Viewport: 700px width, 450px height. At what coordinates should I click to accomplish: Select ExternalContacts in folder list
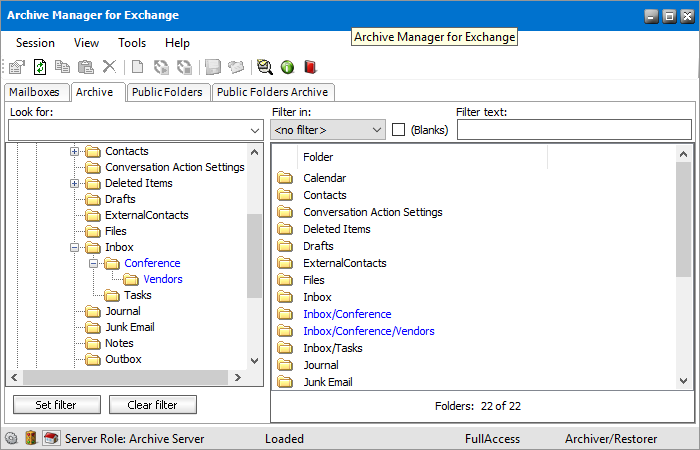point(345,263)
